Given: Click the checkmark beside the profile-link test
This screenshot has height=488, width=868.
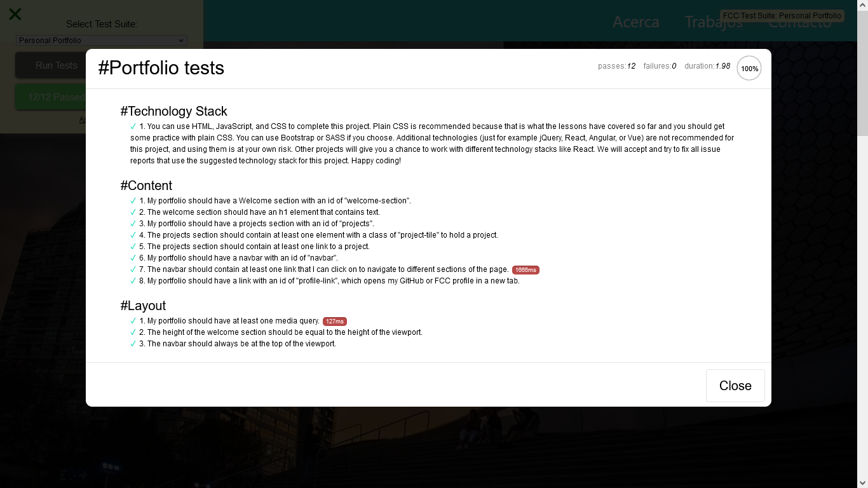Looking at the screenshot, I should [133, 281].
